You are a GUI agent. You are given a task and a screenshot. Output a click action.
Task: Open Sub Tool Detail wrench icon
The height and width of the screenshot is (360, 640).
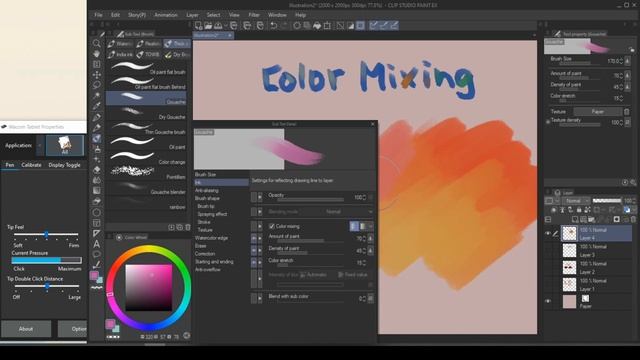pos(633,182)
